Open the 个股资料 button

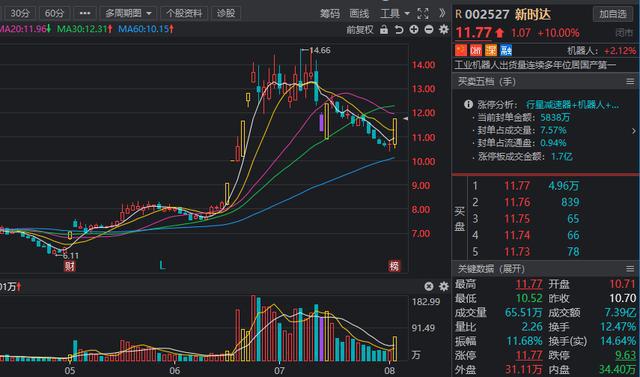pyautogui.click(x=184, y=13)
